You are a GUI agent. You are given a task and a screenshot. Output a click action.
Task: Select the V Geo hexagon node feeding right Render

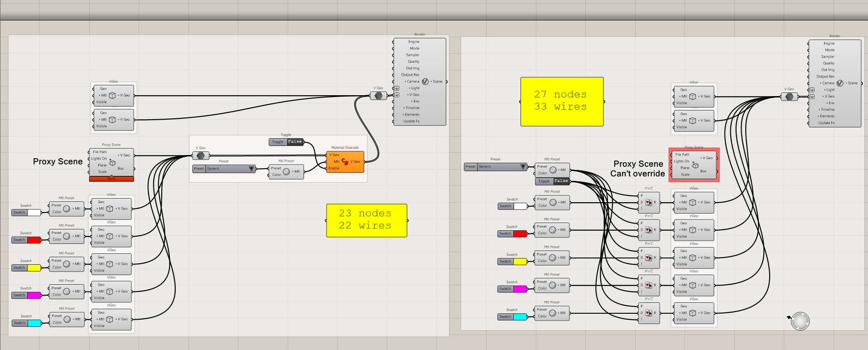[789, 97]
